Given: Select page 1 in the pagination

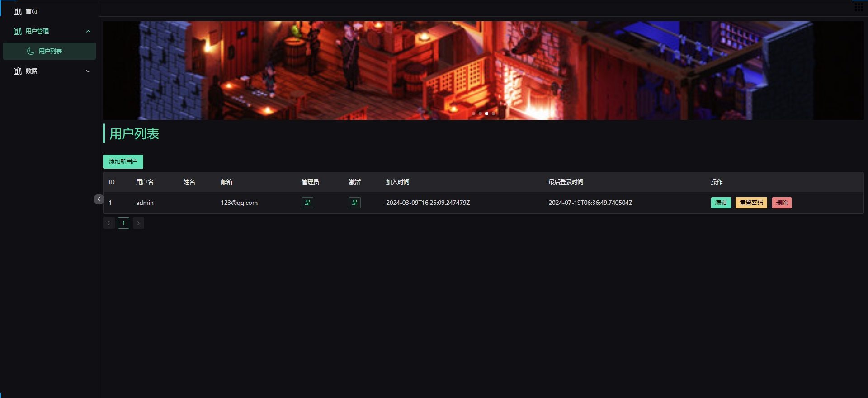Looking at the screenshot, I should pos(123,223).
